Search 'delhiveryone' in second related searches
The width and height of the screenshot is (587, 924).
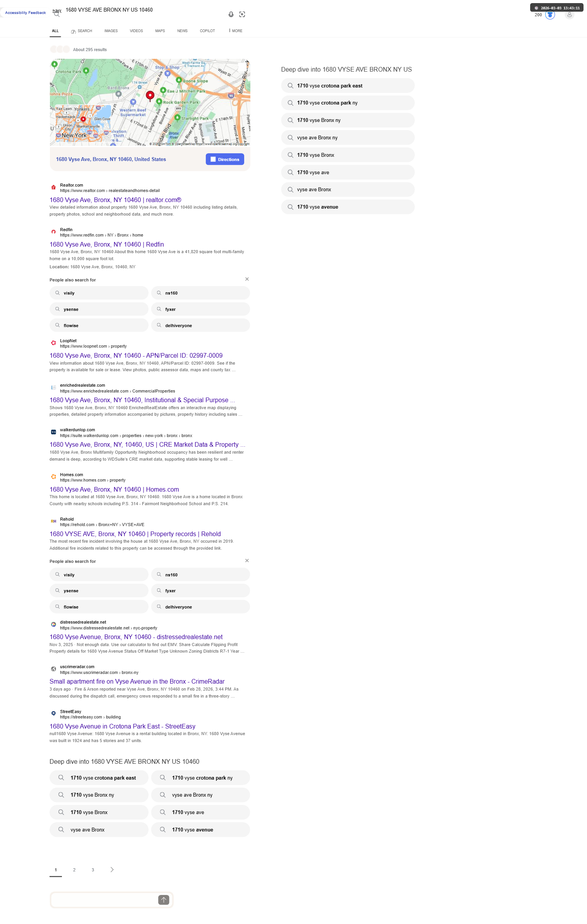point(200,607)
